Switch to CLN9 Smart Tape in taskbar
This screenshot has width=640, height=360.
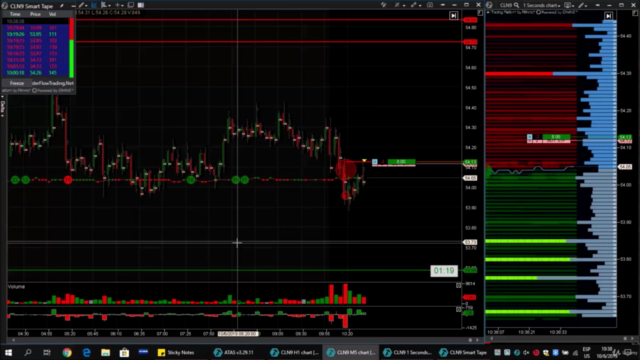click(463, 352)
